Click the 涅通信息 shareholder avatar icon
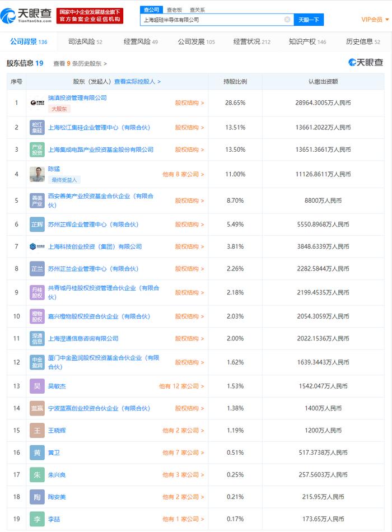 (x=37, y=339)
